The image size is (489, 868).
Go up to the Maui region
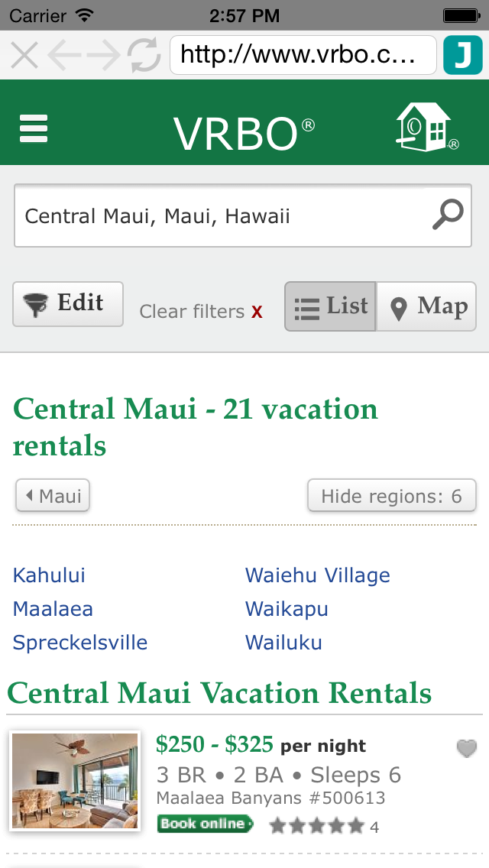[53, 495]
